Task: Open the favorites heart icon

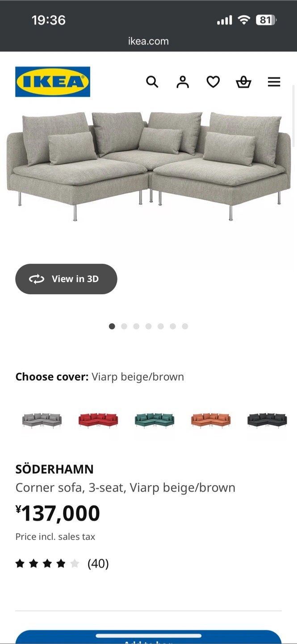Action: click(213, 82)
